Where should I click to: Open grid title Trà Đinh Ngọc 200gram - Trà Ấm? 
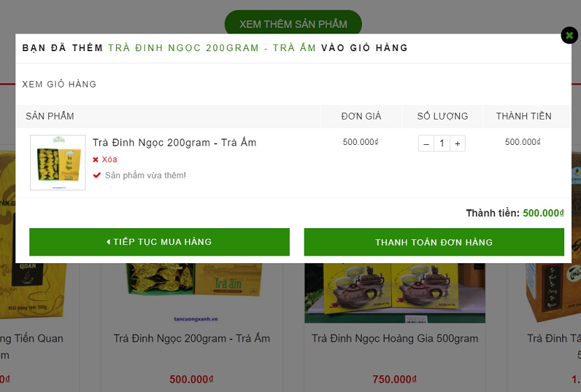tap(192, 338)
